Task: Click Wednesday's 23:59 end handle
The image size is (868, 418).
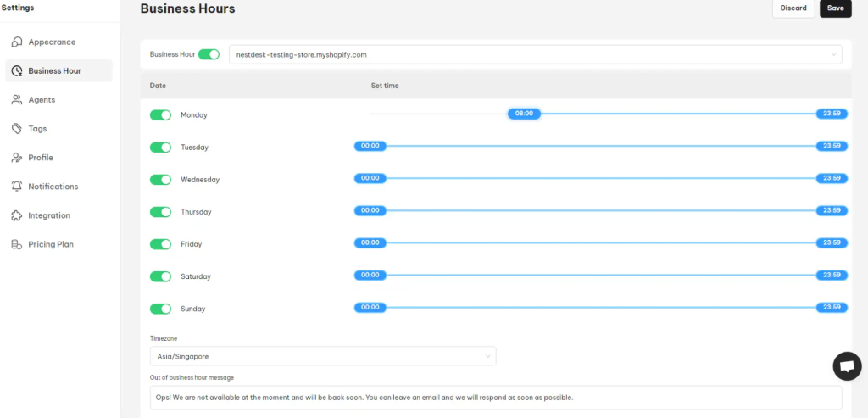Action: point(832,178)
